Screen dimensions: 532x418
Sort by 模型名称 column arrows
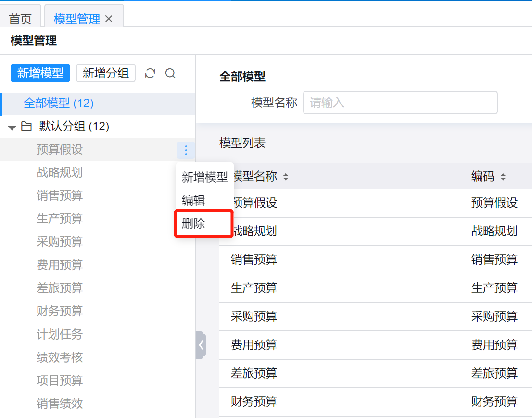pyautogui.click(x=286, y=177)
